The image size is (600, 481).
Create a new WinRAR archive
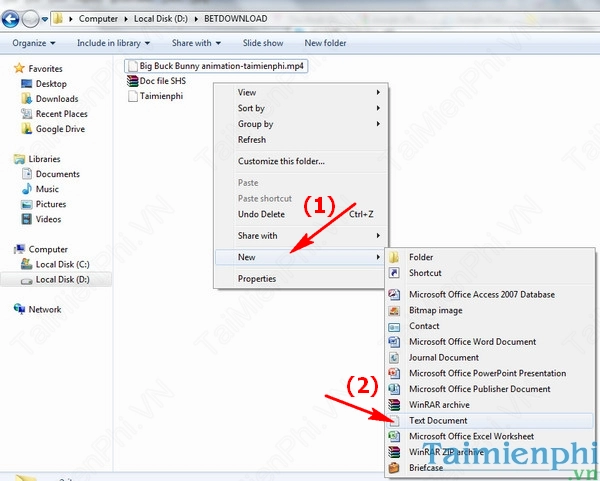pyautogui.click(x=490, y=404)
